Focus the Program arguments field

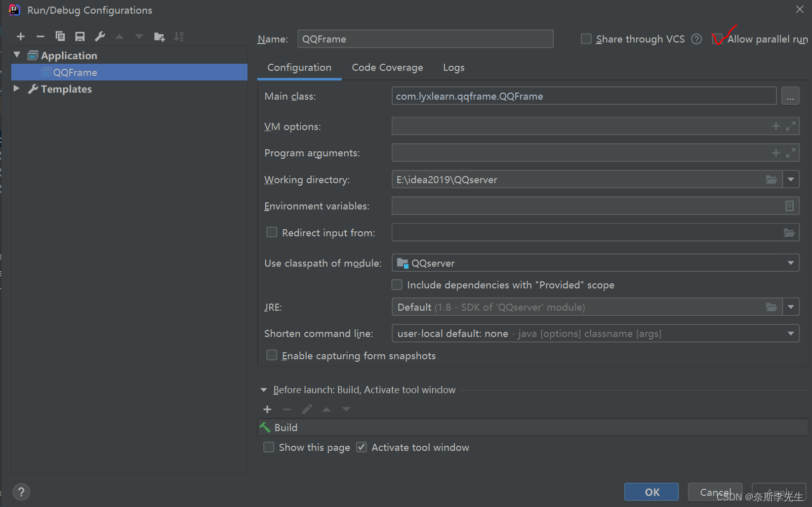tap(595, 153)
